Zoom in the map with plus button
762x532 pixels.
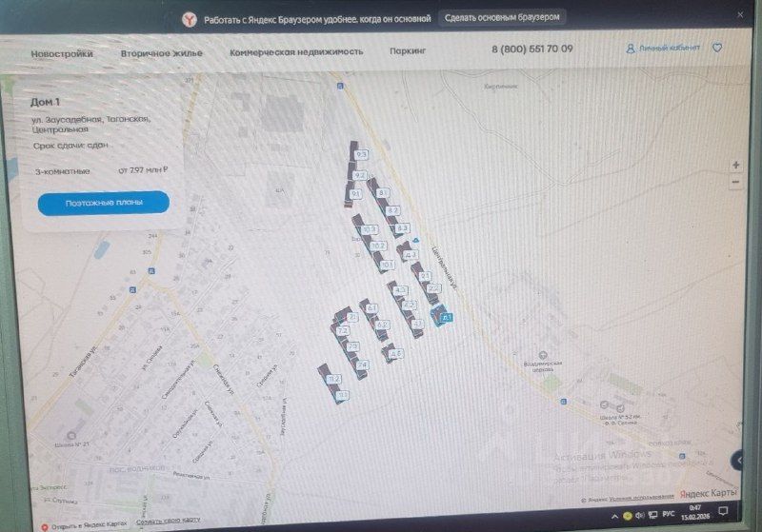pyautogui.click(x=736, y=165)
